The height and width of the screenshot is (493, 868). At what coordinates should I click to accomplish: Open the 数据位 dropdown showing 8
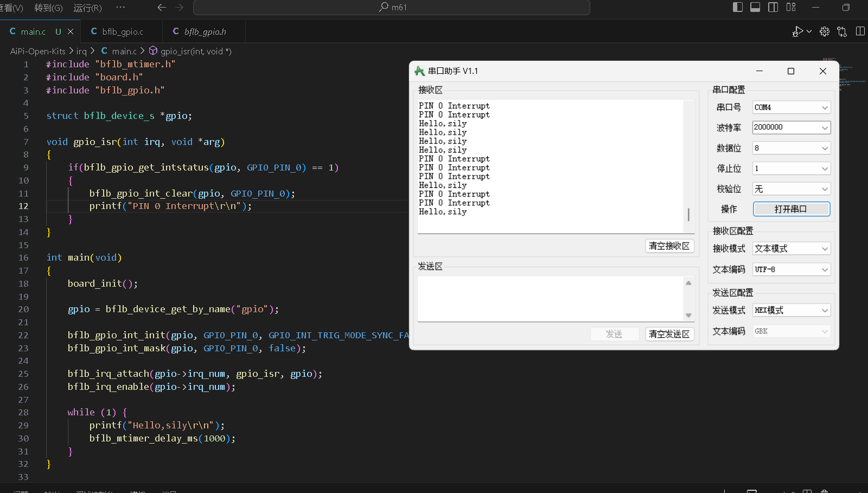pyautogui.click(x=792, y=148)
